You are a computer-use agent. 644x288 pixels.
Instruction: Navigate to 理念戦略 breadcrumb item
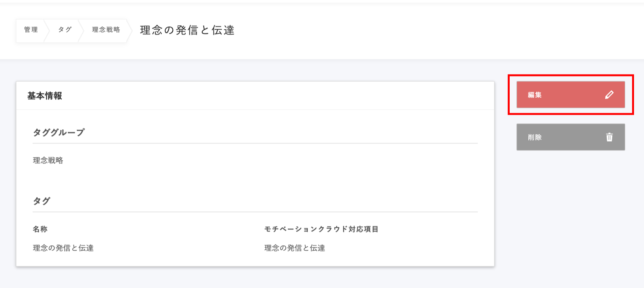tap(106, 30)
